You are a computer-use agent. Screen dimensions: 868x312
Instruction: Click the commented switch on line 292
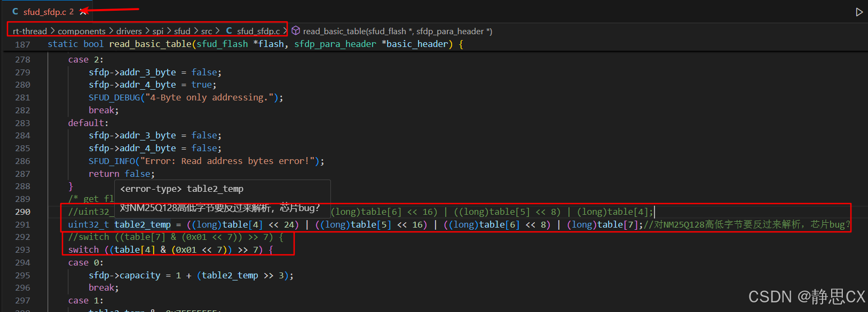pos(176,237)
